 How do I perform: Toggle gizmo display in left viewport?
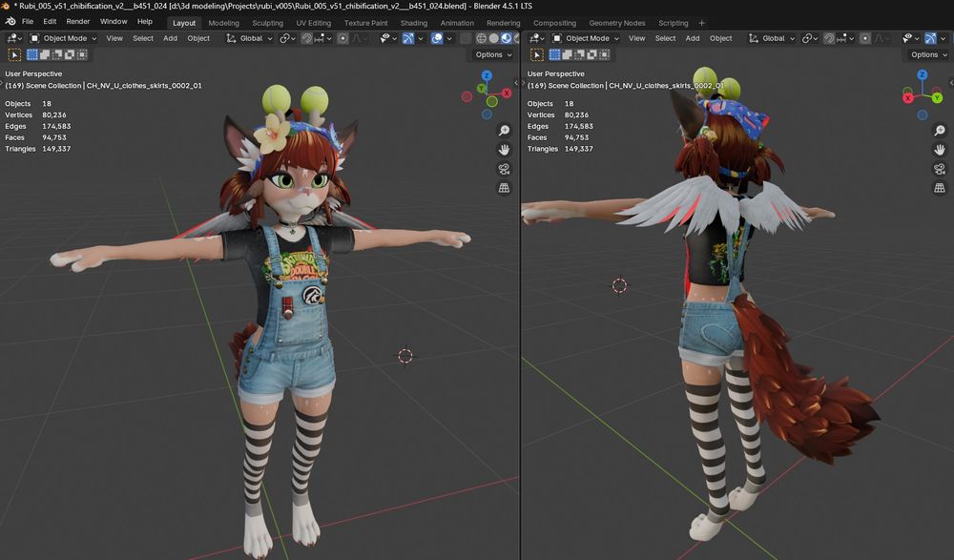click(408, 38)
